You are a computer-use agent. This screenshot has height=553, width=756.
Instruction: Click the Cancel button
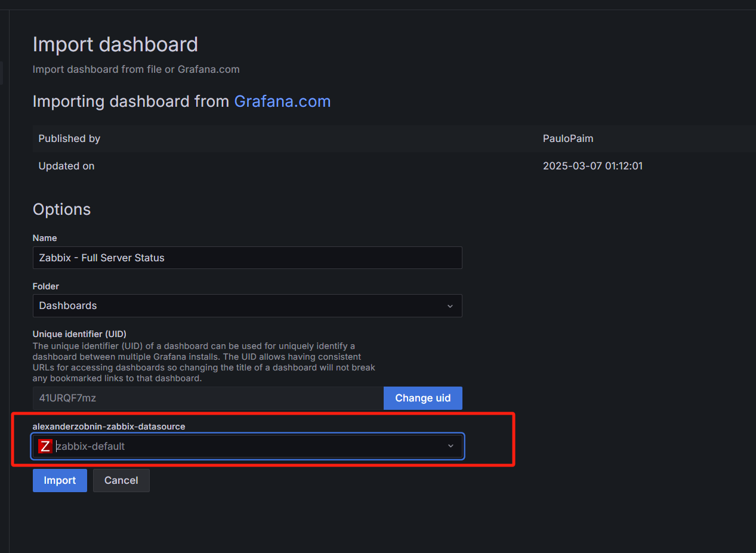tap(121, 480)
